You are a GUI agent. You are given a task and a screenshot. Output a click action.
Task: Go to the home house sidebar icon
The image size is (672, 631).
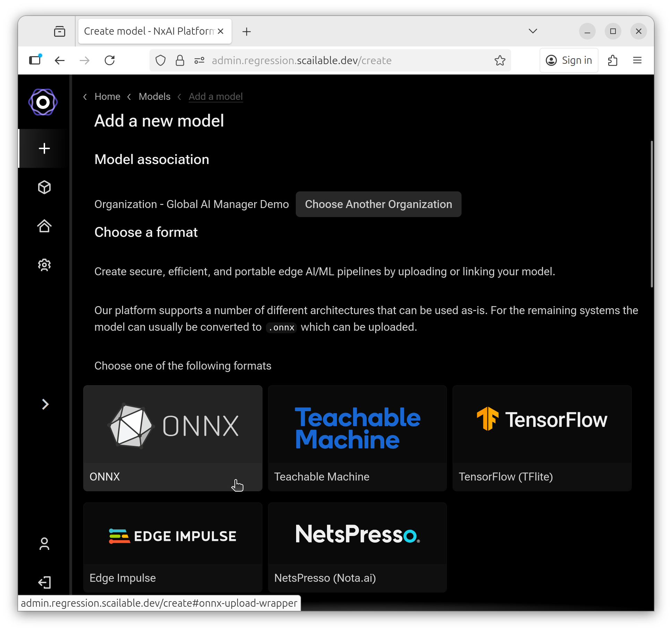pos(44,226)
